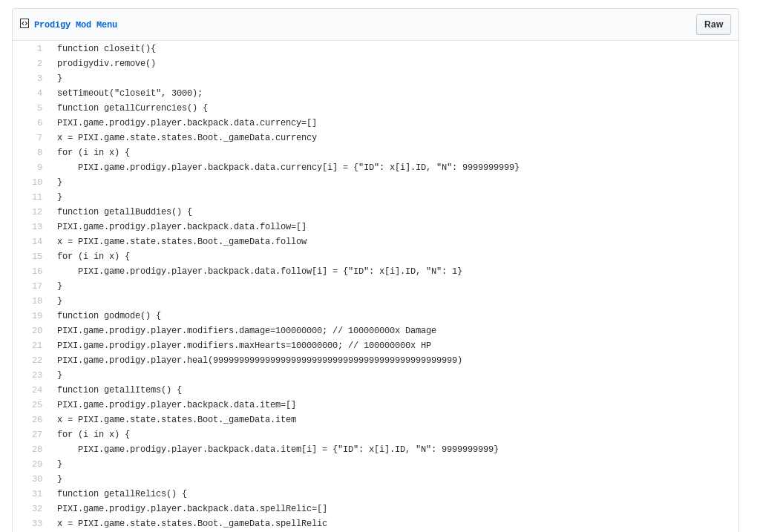Image resolution: width=760 pixels, height=532 pixels.
Task: Select line number 20 with the damage modifier
Action: coord(36,331)
